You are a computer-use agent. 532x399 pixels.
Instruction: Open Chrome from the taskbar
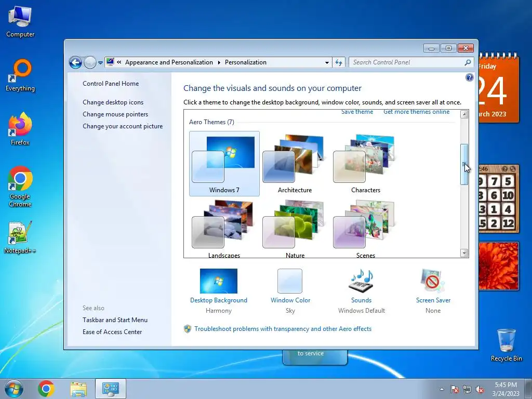(46, 389)
